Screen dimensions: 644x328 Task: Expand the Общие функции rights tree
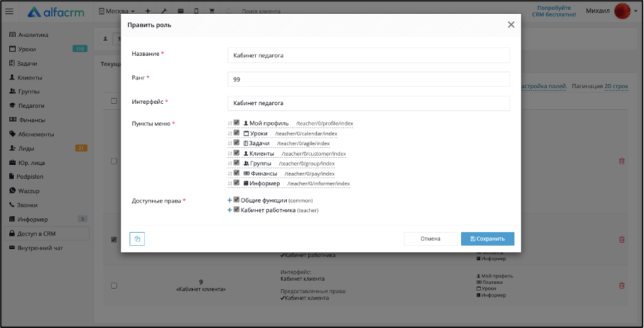[230, 200]
